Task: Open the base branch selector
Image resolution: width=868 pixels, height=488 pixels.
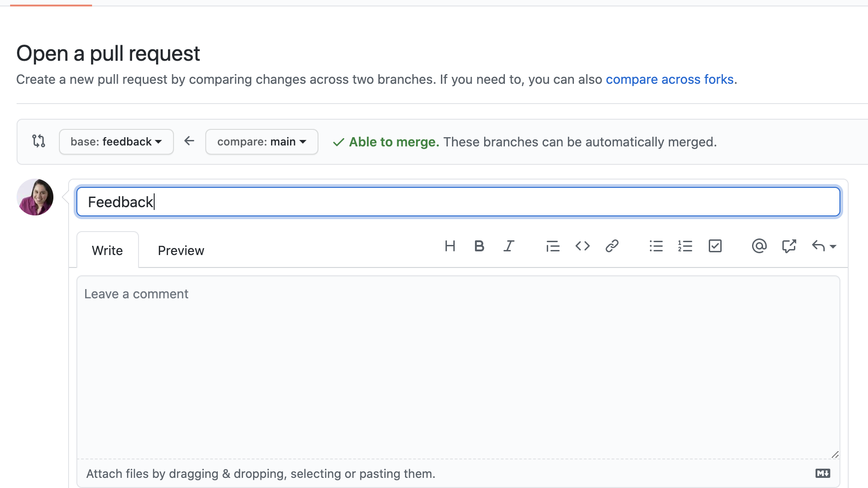Action: [x=116, y=142]
